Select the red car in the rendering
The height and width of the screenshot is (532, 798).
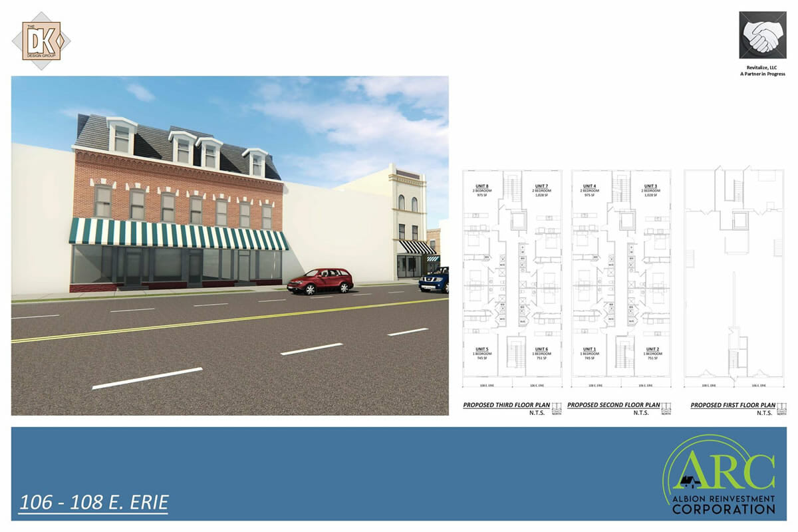pyautogui.click(x=320, y=281)
